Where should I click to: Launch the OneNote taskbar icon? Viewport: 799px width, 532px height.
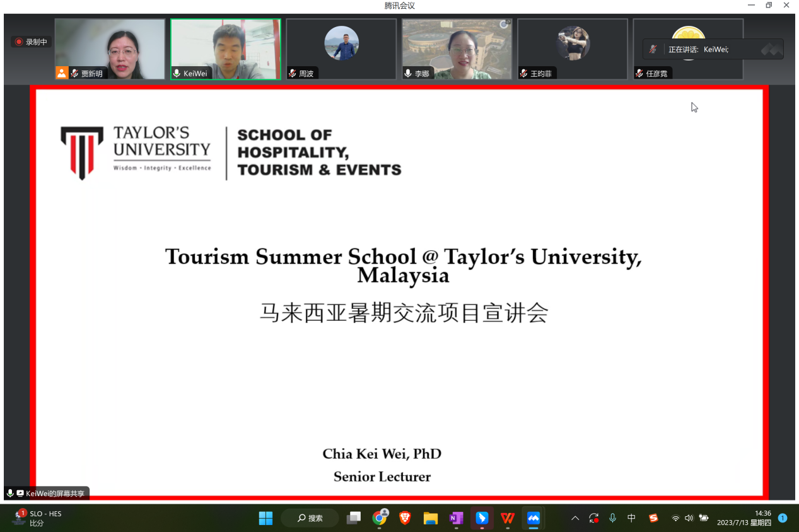click(456, 518)
